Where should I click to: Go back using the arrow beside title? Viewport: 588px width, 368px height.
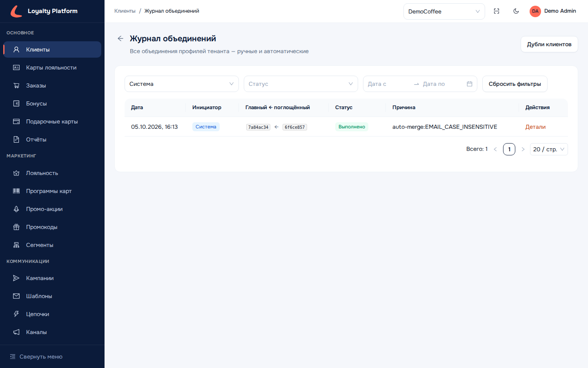[120, 38]
